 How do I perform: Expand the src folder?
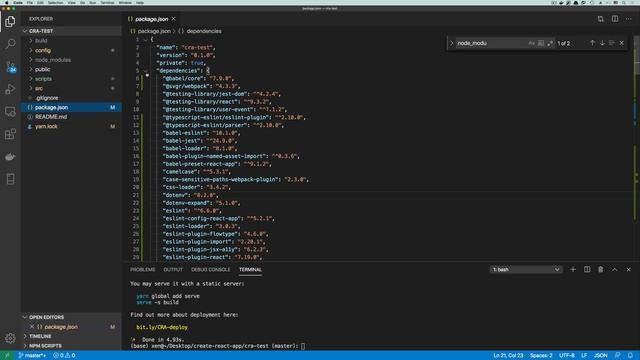71,88
